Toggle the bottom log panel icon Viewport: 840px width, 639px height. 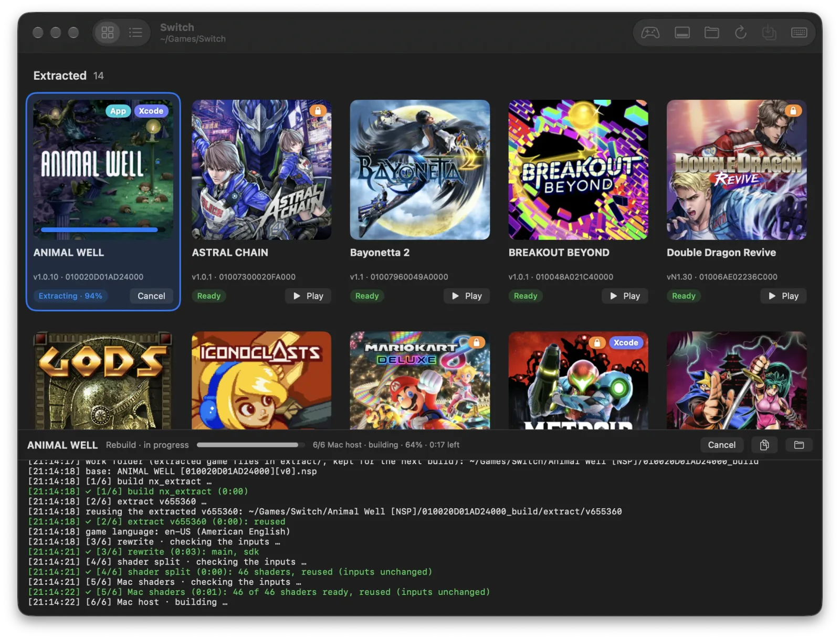click(682, 33)
